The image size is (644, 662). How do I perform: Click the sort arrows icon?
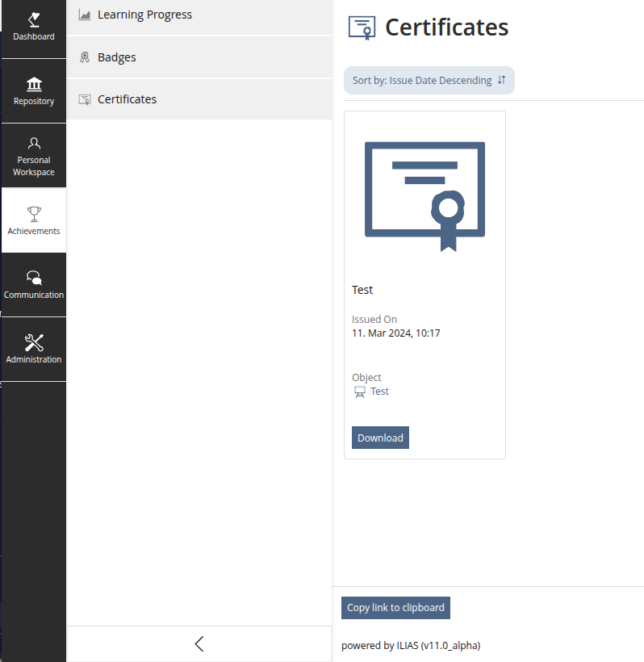coord(501,80)
